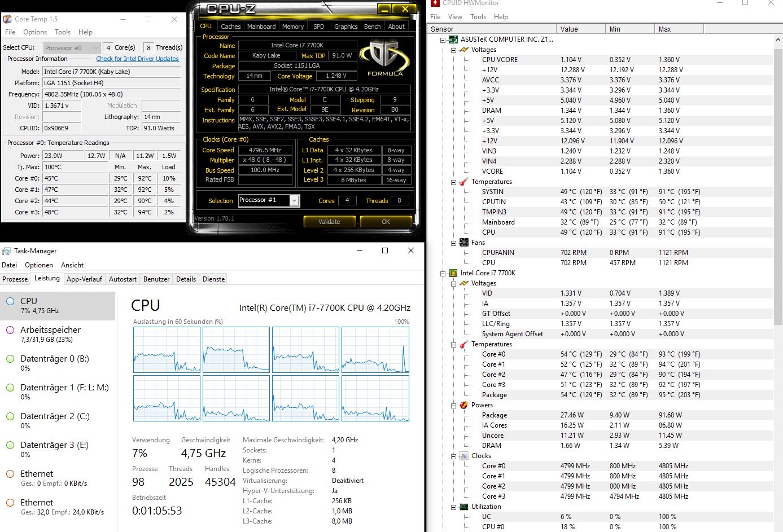Click the first logical processor usage graph
783x532 pixels.
(x=167, y=350)
